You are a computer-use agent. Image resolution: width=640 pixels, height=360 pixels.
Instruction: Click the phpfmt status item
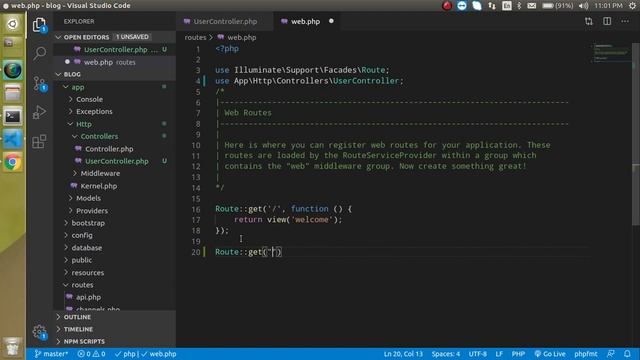click(586, 354)
